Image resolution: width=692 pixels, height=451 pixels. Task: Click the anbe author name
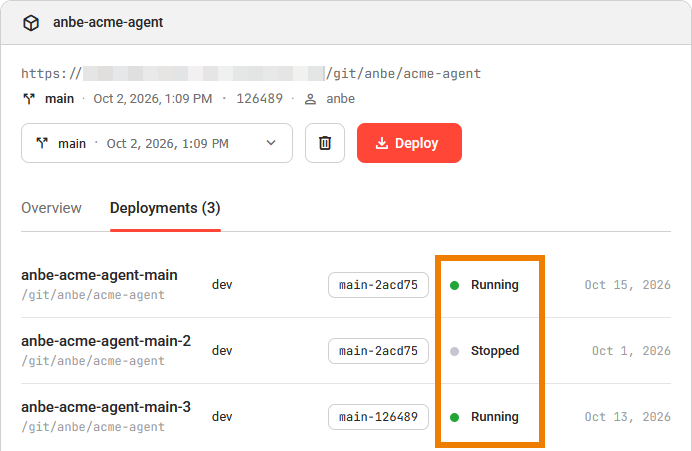coord(340,98)
